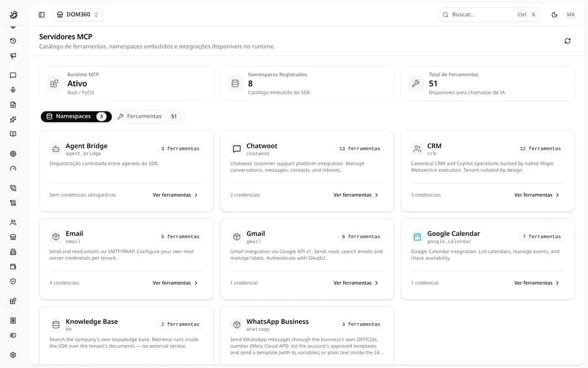Open the receipt billing icon in sidebar
Screen dimensions: 588x368
[13, 320]
